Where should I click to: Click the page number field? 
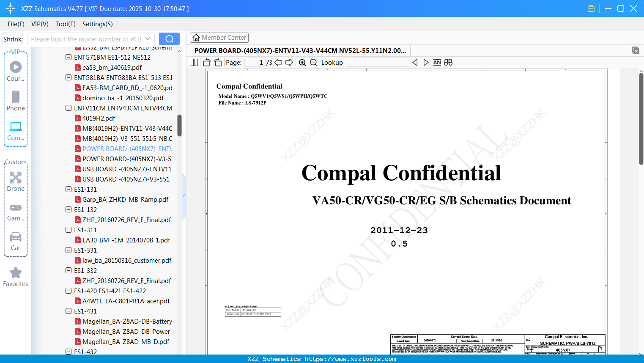click(255, 63)
